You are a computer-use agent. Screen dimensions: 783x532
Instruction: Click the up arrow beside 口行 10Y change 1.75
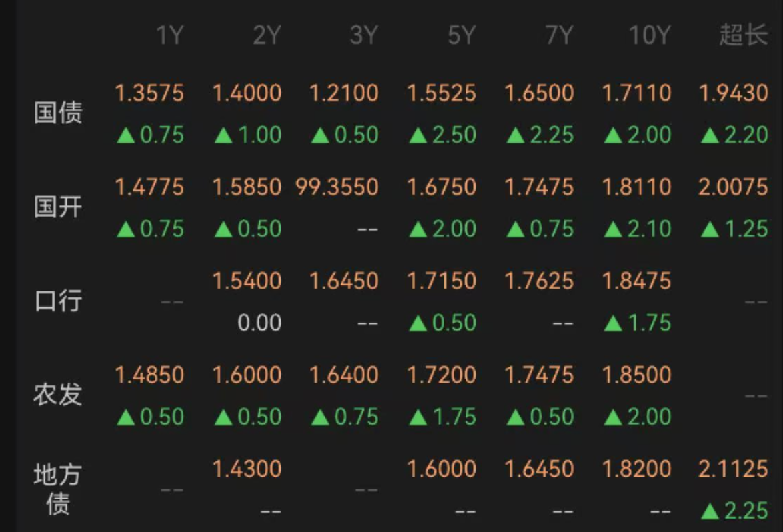pos(613,324)
